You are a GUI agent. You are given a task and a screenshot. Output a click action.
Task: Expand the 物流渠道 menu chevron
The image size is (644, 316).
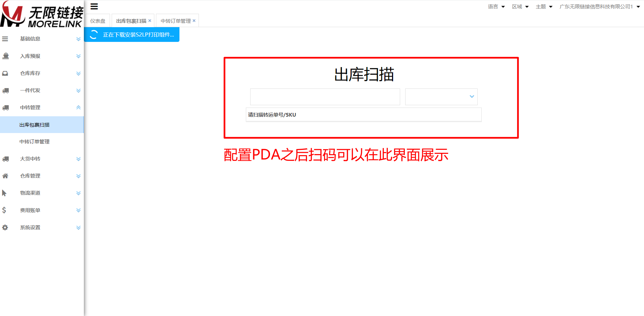(78, 193)
